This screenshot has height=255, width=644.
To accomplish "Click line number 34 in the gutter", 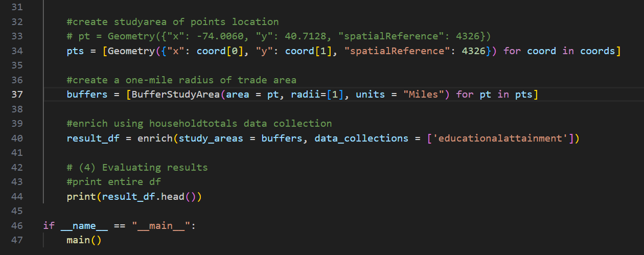I will pyautogui.click(x=17, y=51).
